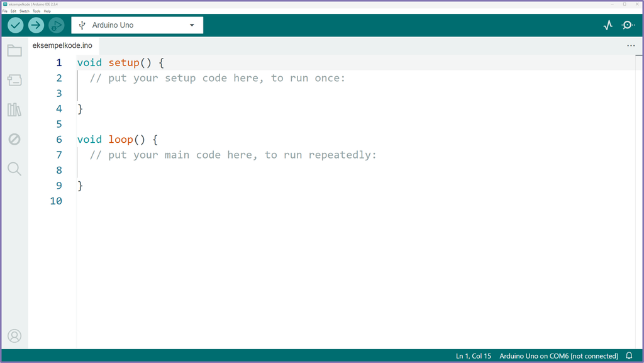
Task: Click the word setup on line 1
Action: (124, 63)
